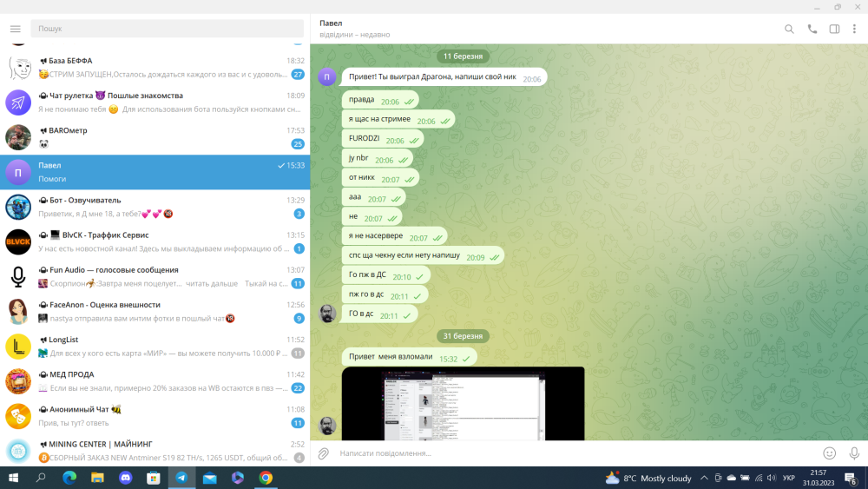
Task: Open the Анонимный Чат bot
Action: 155,416
